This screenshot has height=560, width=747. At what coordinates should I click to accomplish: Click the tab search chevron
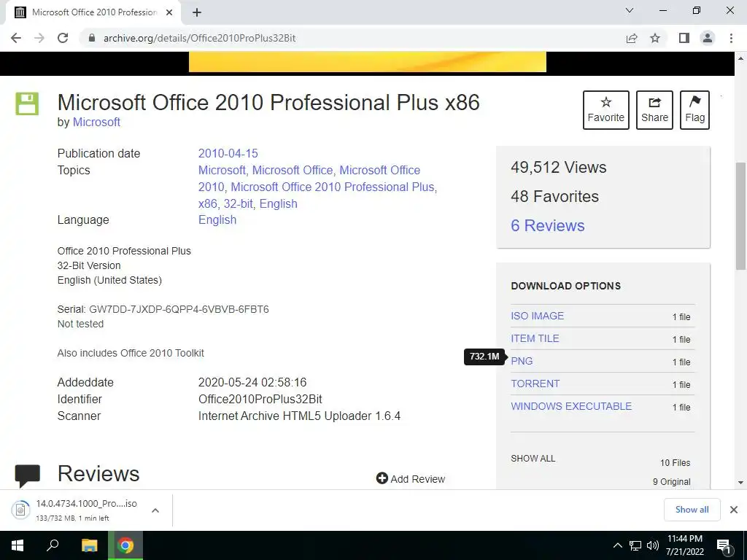pos(630,10)
